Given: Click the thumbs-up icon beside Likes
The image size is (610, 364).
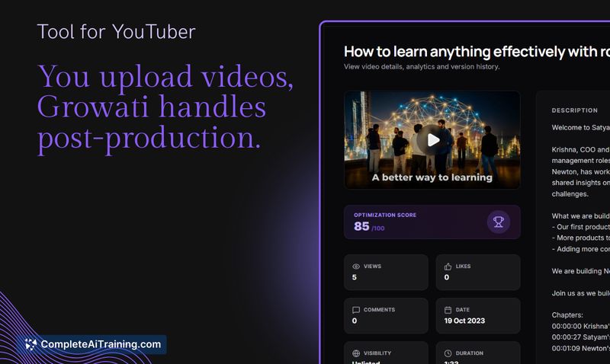Looking at the screenshot, I should pos(448,267).
